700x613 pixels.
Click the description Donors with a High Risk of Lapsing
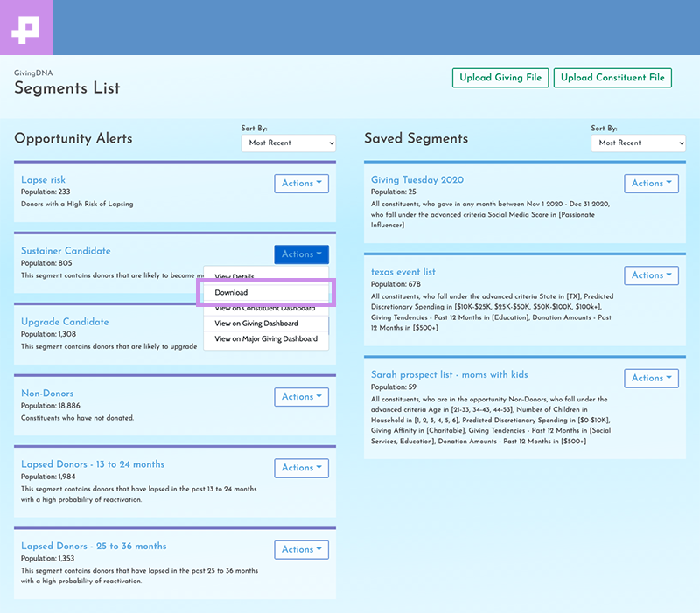coord(77,204)
